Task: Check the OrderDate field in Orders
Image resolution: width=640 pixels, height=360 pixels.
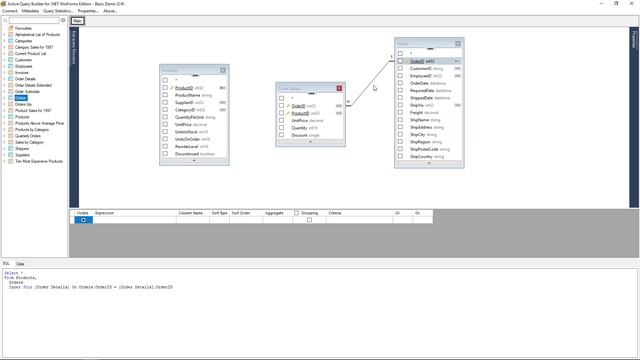Action: [400, 83]
